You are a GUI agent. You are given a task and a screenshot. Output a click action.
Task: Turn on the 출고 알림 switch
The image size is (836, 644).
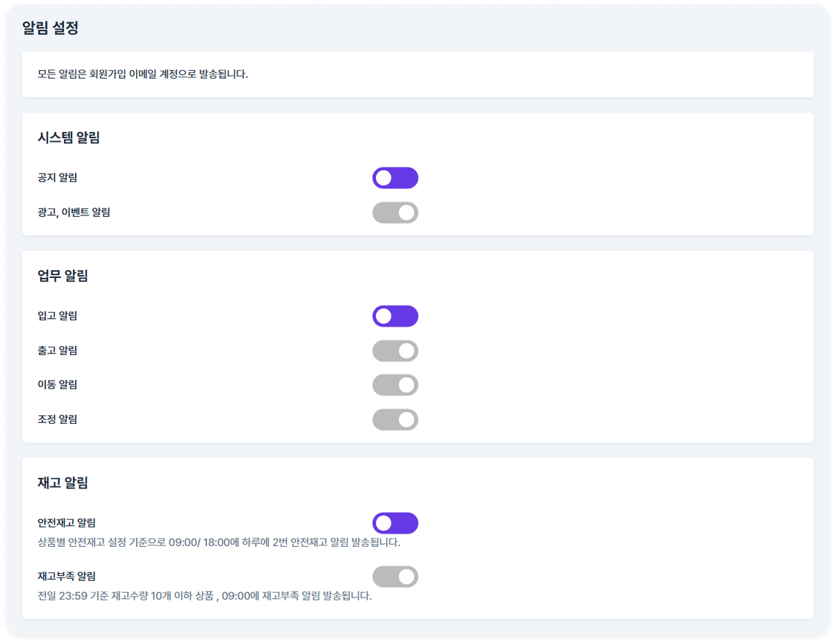[395, 351]
